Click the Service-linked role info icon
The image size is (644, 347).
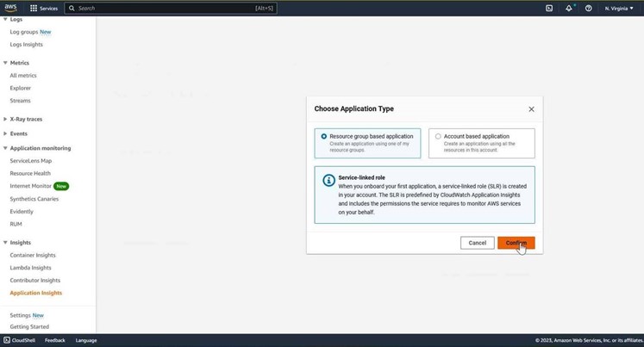(328, 181)
